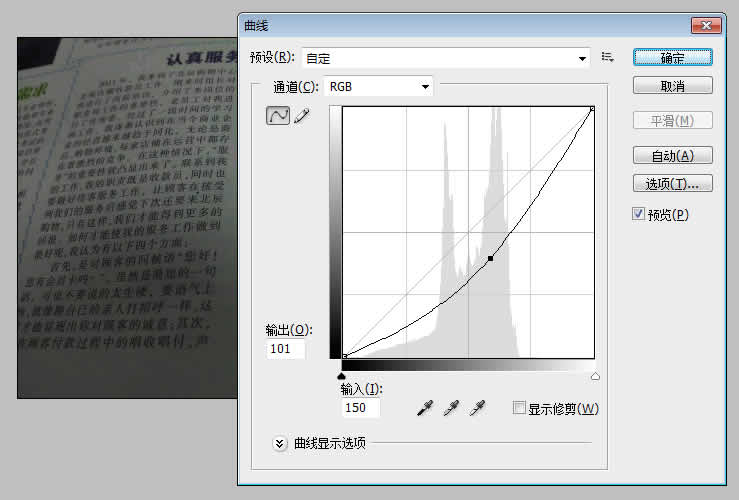Pick the gray point eyedropper
739x500 pixels.
[x=451, y=408]
